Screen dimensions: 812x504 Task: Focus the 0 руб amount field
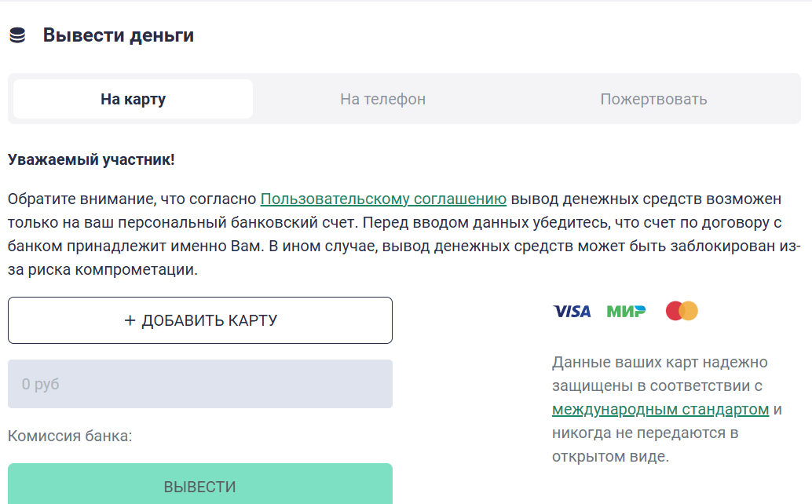tap(200, 384)
